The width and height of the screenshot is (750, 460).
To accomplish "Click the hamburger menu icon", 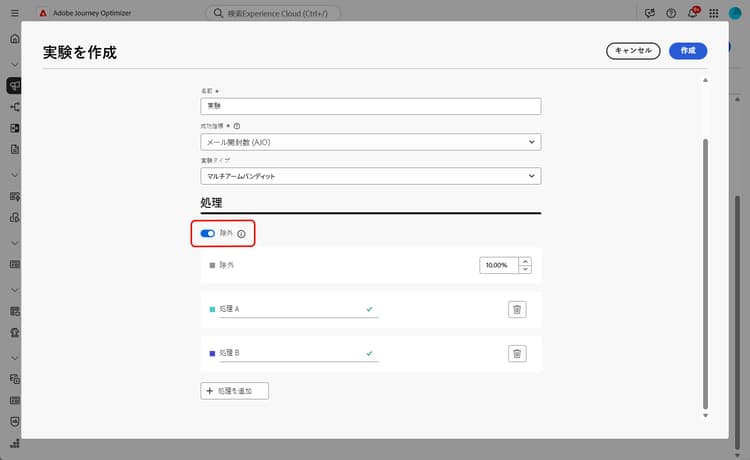I will tap(15, 13).
